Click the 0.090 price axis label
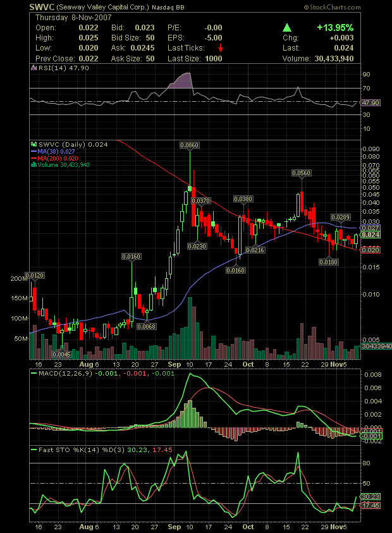This screenshot has width=392, height=533. click(x=371, y=149)
